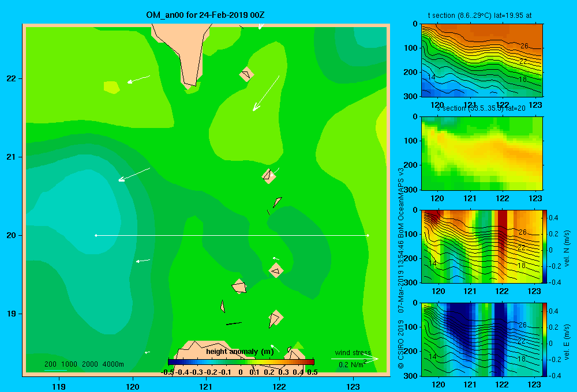
Task: Open the salinity section panel
Action: tap(482, 153)
